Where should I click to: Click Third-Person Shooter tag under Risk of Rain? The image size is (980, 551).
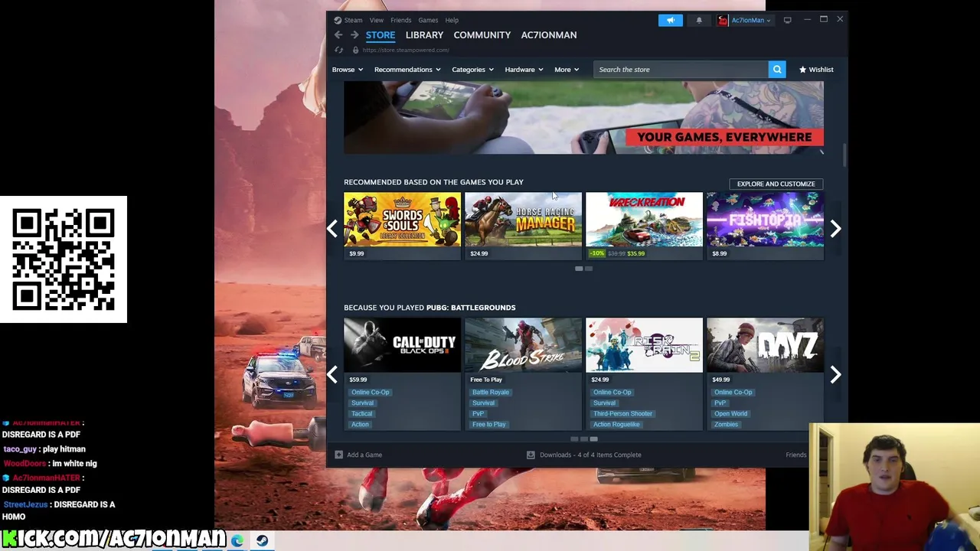click(x=622, y=414)
